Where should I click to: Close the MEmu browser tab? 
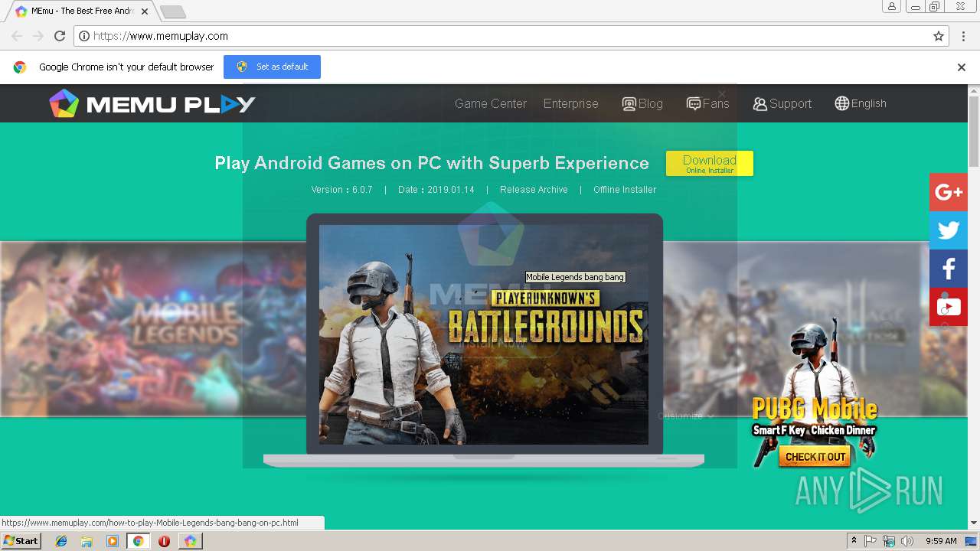(145, 11)
